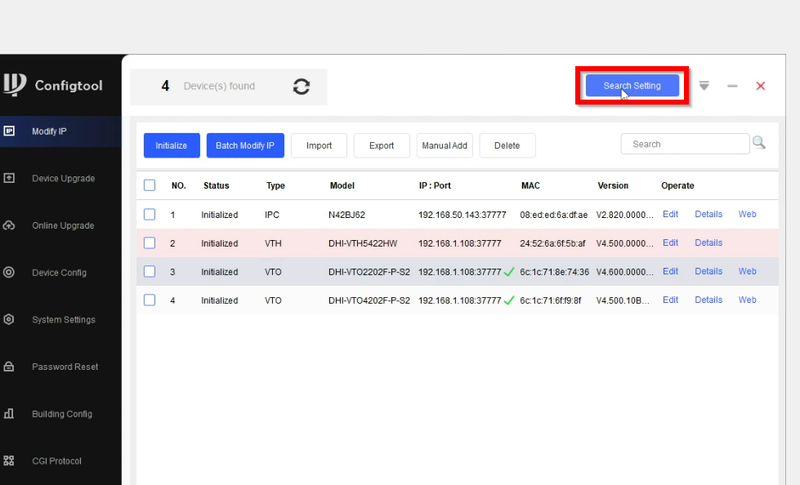Click the magnifier search icon
The height and width of the screenshot is (485, 800).
click(x=759, y=143)
